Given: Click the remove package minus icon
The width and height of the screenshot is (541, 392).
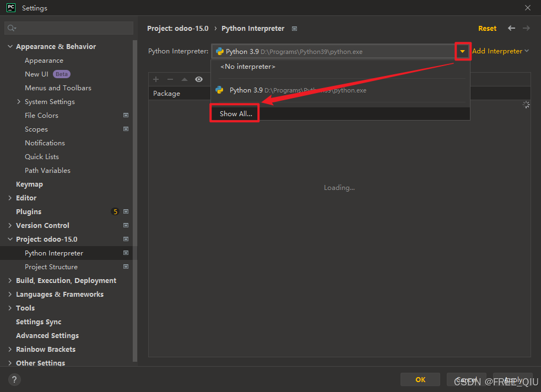Looking at the screenshot, I should [x=170, y=79].
